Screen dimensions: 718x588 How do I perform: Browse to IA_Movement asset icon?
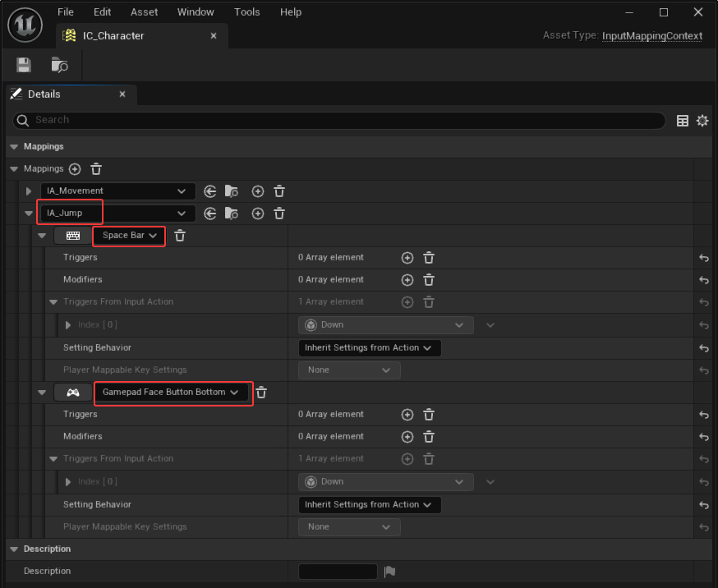[232, 191]
